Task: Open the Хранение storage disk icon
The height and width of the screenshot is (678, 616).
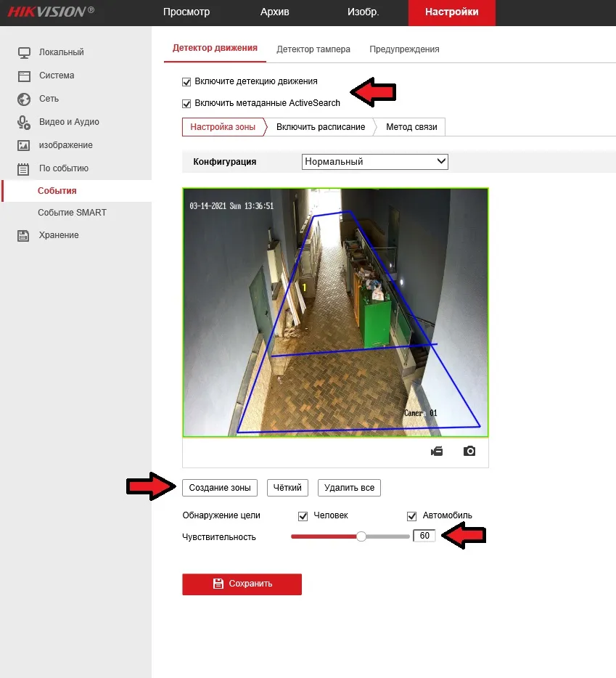Action: (22, 234)
